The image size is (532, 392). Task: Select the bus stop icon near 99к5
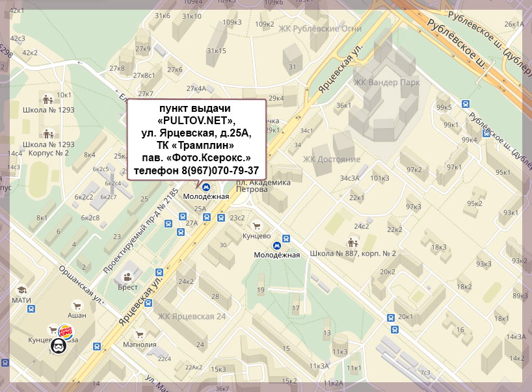click(x=465, y=103)
